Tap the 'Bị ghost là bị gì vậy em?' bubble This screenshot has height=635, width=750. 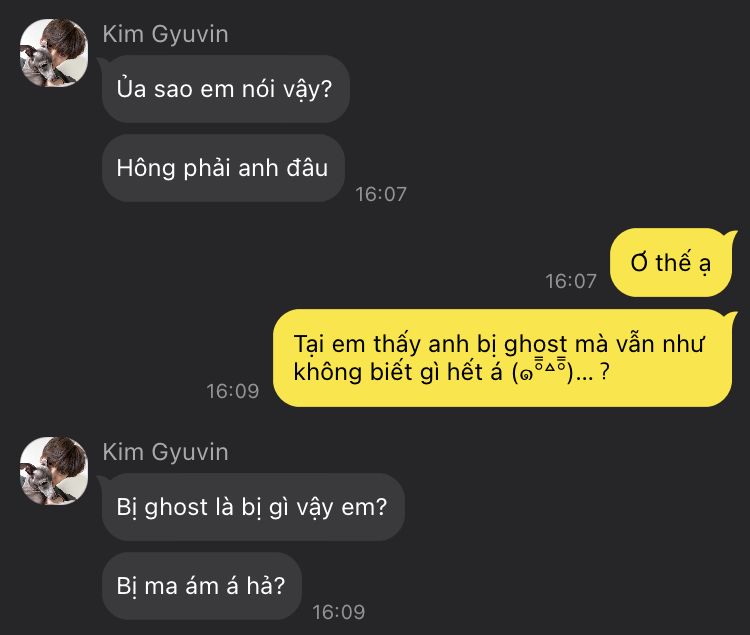tap(253, 507)
